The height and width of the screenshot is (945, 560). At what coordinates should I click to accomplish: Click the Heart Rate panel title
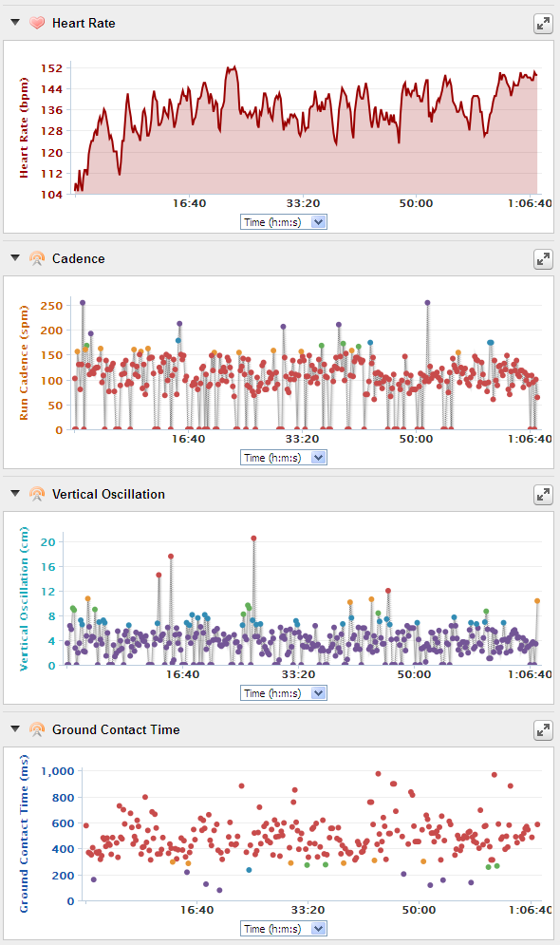[84, 23]
